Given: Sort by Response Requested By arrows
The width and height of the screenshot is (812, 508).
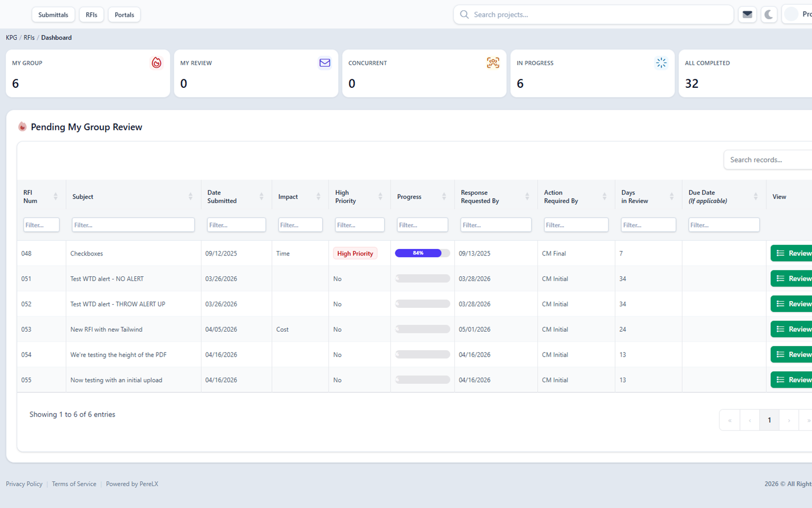Looking at the screenshot, I should pos(527,197).
